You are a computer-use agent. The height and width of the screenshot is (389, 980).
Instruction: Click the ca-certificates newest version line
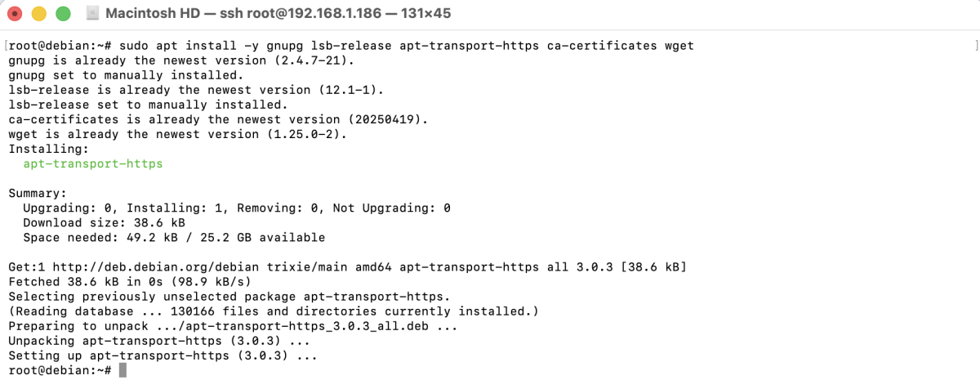[x=218, y=120]
